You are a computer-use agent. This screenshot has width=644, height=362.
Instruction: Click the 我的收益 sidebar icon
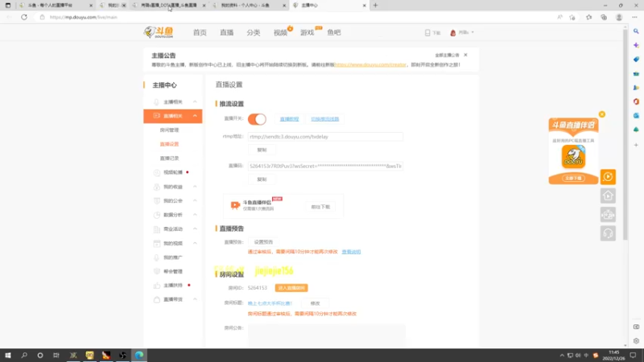coord(156,187)
